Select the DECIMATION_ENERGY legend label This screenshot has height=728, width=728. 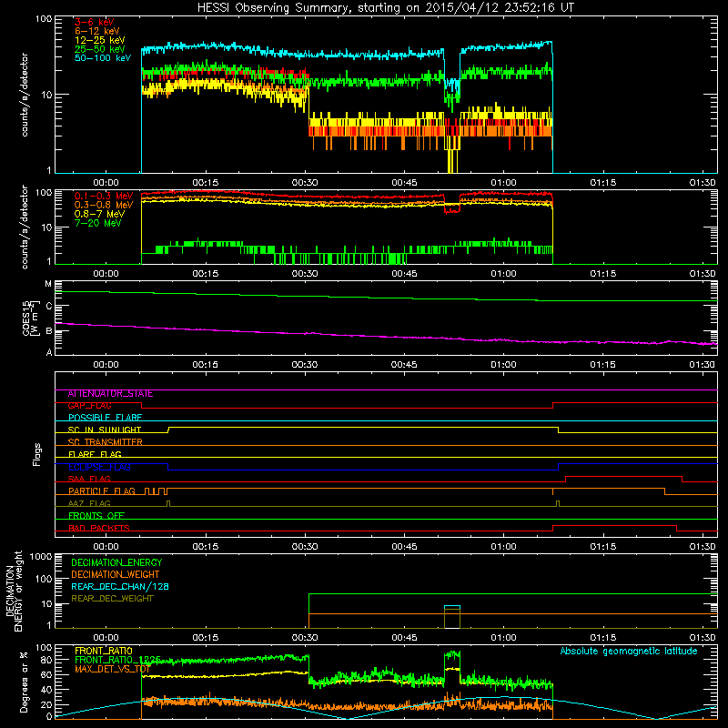[116, 562]
